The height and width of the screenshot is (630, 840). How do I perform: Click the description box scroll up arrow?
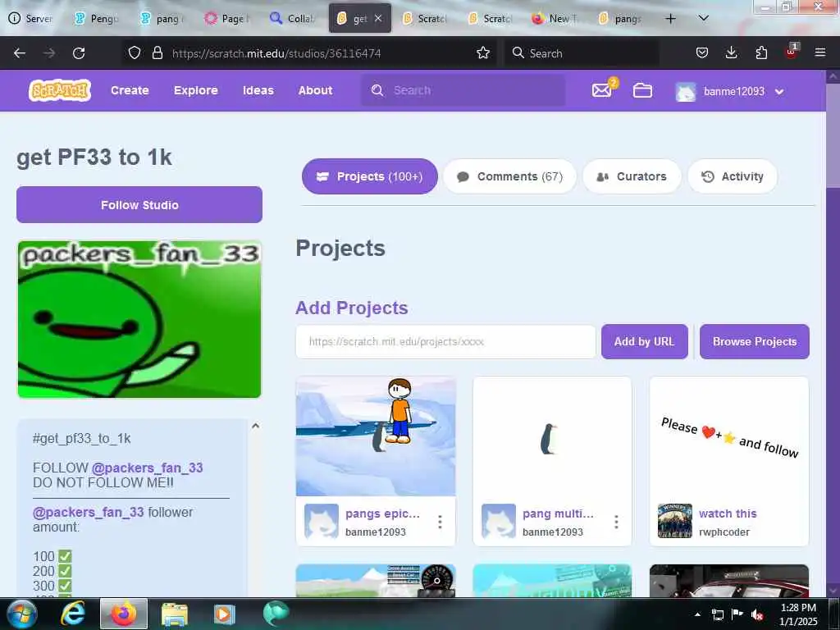click(256, 426)
